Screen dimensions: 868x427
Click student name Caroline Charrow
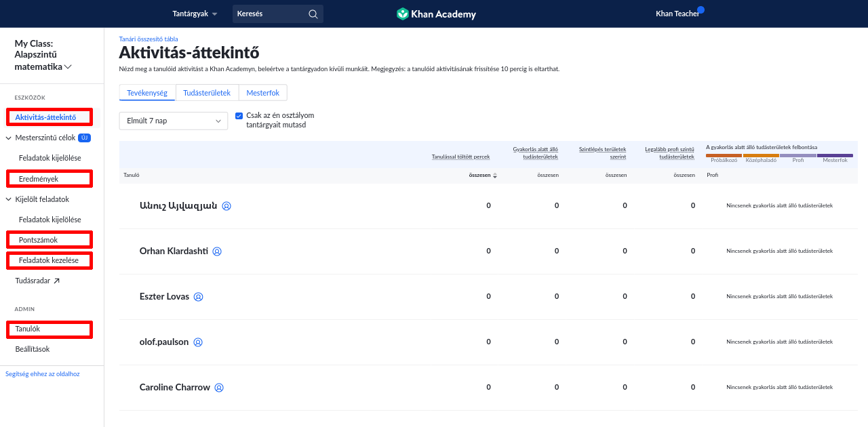pyautogui.click(x=175, y=387)
